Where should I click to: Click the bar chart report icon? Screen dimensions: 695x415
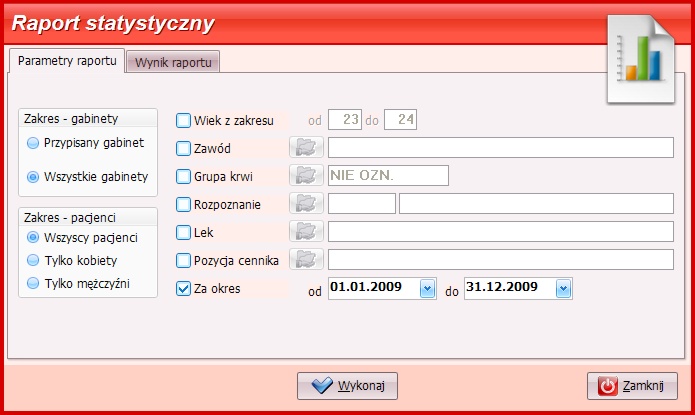point(641,59)
